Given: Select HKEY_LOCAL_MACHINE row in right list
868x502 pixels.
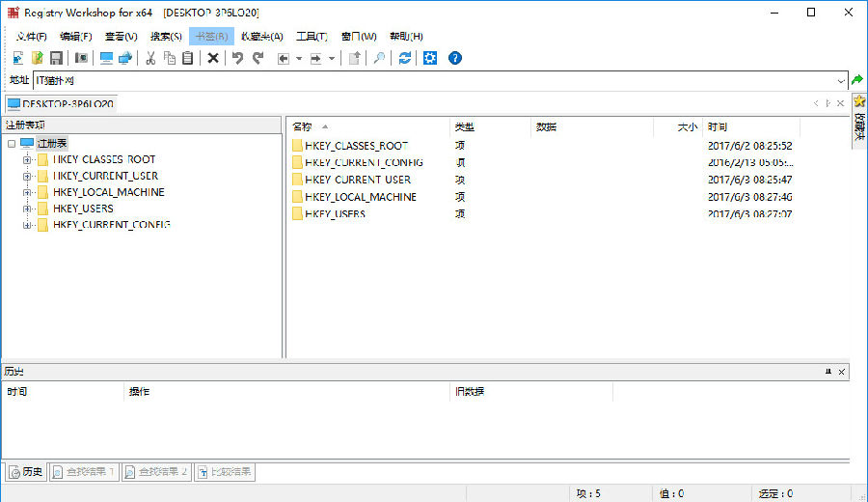Looking at the screenshot, I should [542, 197].
